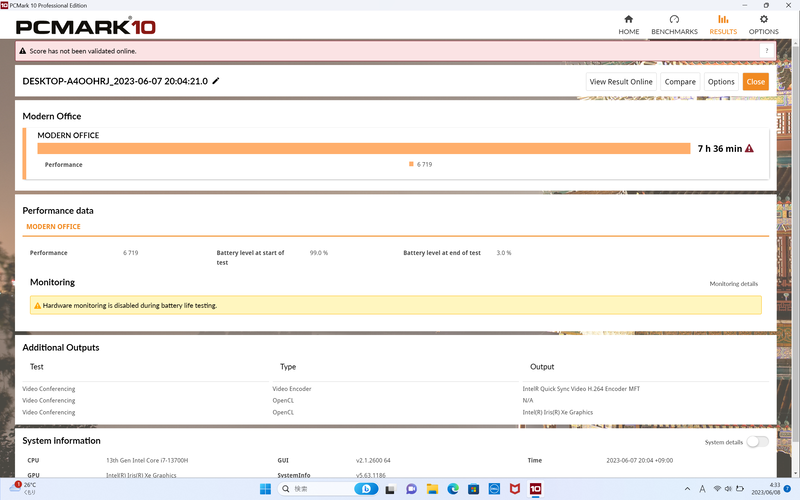Click the Intel Quick Sync Video H.264 Encoder output
Viewport: 800px width, 500px height.
581,389
